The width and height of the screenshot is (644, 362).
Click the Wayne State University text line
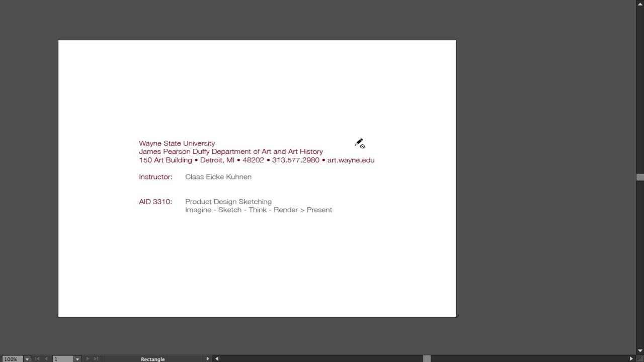click(x=177, y=143)
